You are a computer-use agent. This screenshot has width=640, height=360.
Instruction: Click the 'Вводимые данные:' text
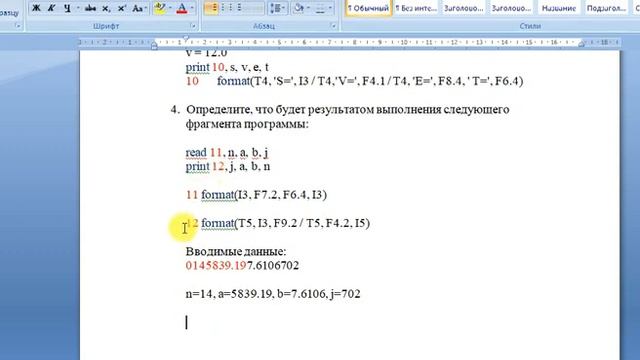(x=236, y=251)
